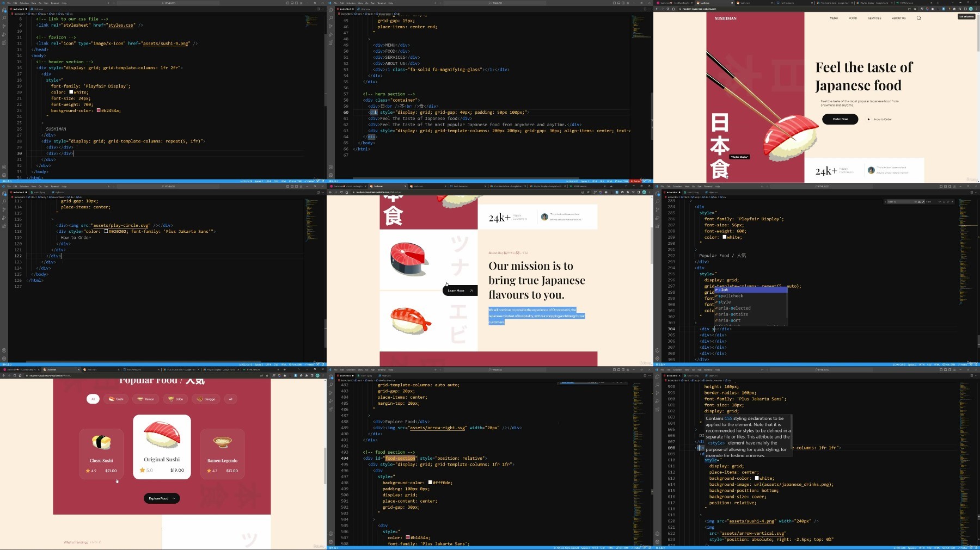Choose 'aria-selected' from autocomplete list

coord(751,308)
